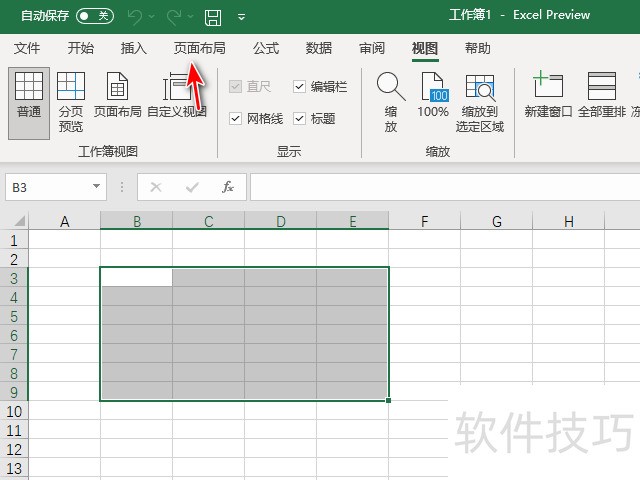The width and height of the screenshot is (640, 480).
Task: Switch to 页面布局 view button in ribbon
Action: pyautogui.click(x=118, y=95)
